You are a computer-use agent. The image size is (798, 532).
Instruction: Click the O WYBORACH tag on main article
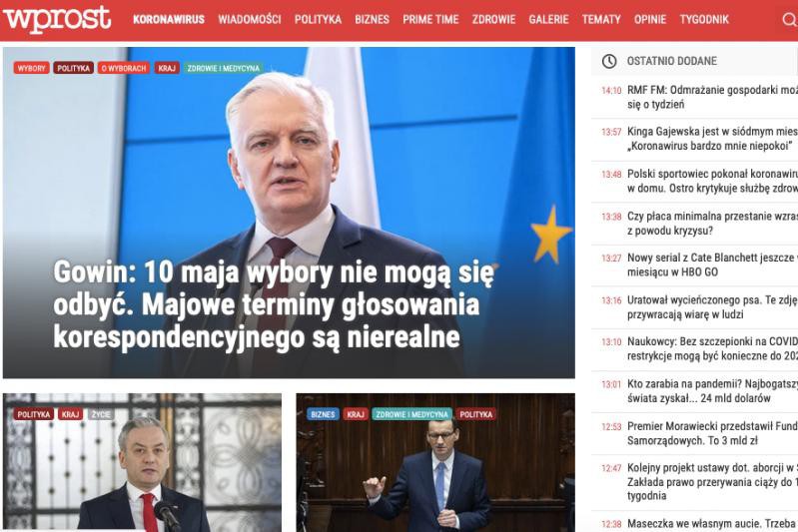click(x=124, y=68)
